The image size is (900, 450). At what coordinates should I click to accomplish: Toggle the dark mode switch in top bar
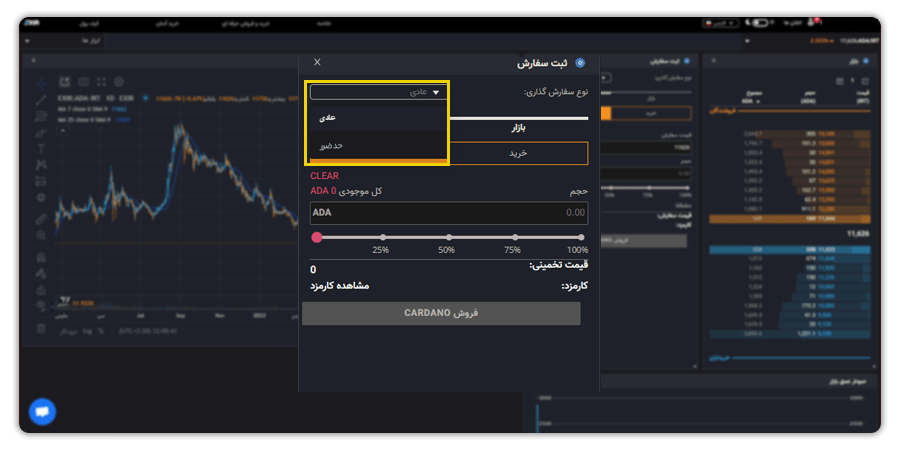pyautogui.click(x=760, y=23)
